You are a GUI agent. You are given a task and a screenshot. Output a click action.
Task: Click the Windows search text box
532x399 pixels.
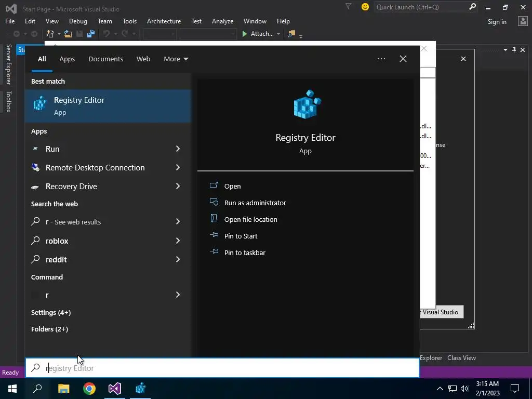click(222, 368)
